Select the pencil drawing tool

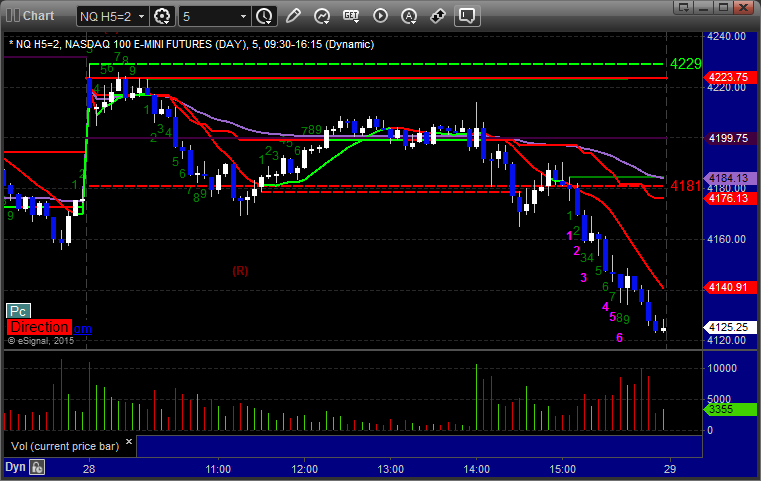(293, 16)
